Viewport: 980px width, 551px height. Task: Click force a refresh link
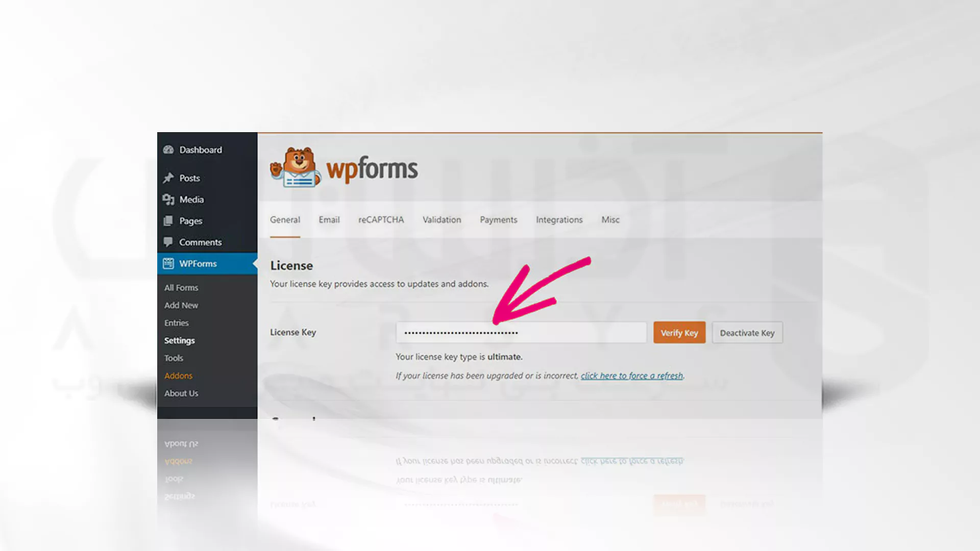631,375
